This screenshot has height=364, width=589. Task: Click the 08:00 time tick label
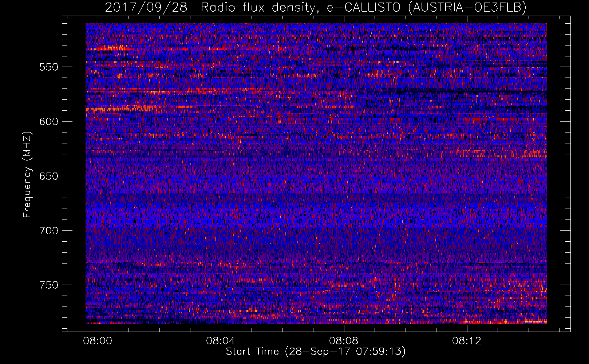coord(98,341)
